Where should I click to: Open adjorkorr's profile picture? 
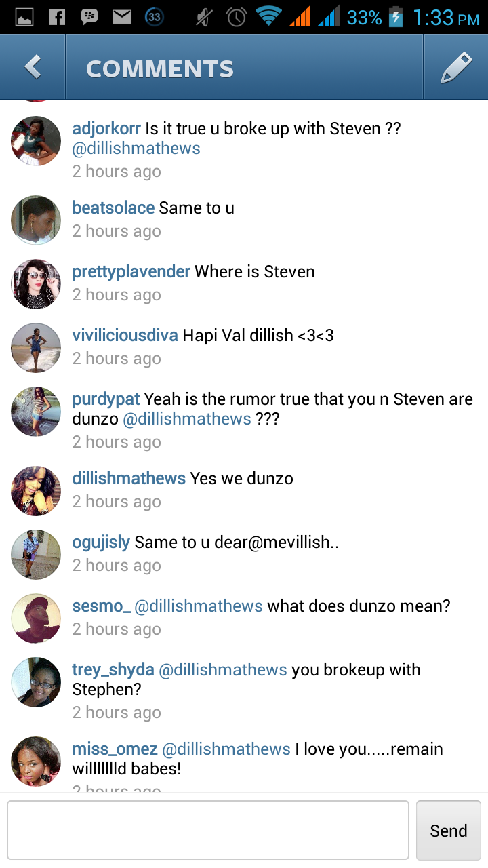36,141
